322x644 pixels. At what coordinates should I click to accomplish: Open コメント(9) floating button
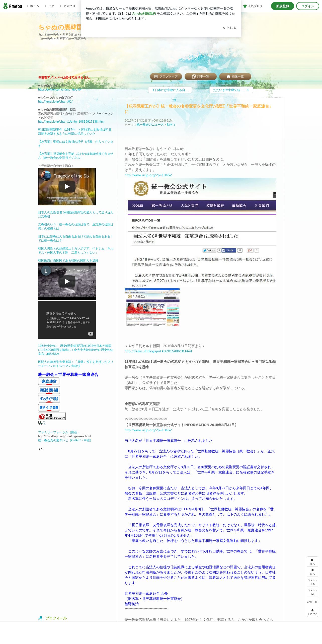point(312,592)
